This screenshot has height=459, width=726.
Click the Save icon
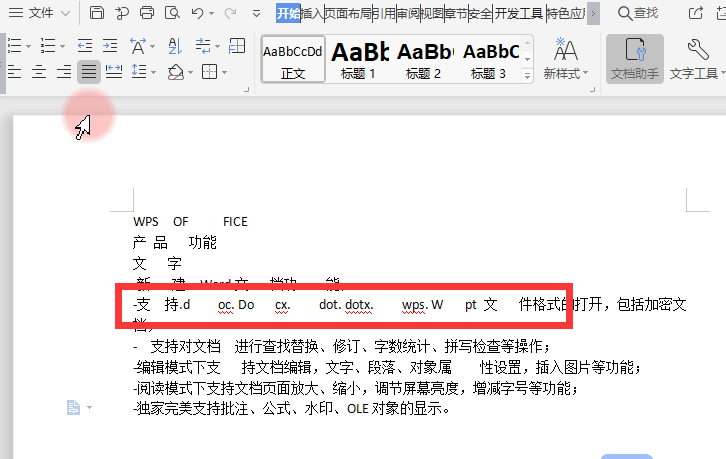click(96, 13)
